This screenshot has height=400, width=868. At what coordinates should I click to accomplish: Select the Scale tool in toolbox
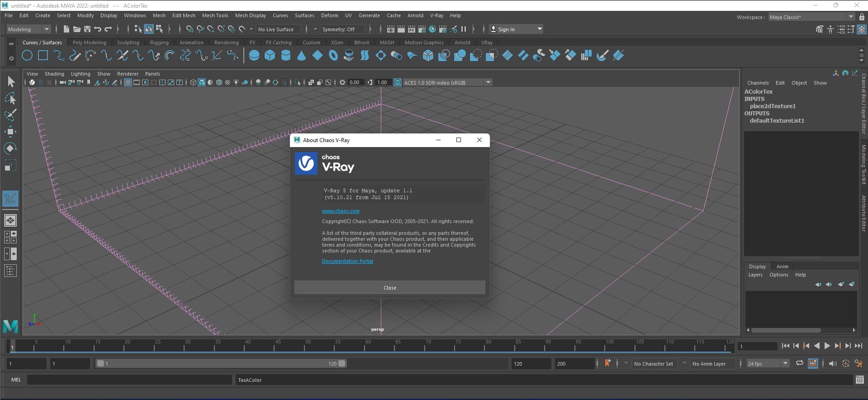[x=10, y=165]
